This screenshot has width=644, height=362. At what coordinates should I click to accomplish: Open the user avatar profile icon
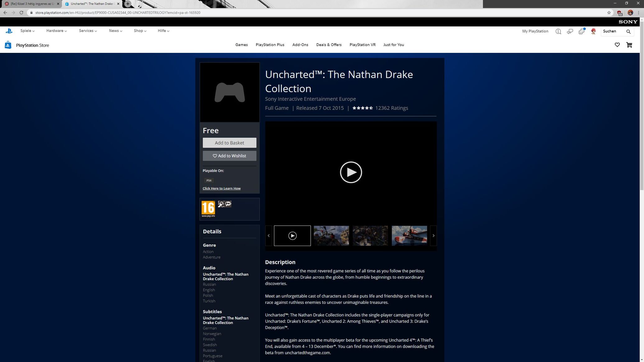pos(593,31)
